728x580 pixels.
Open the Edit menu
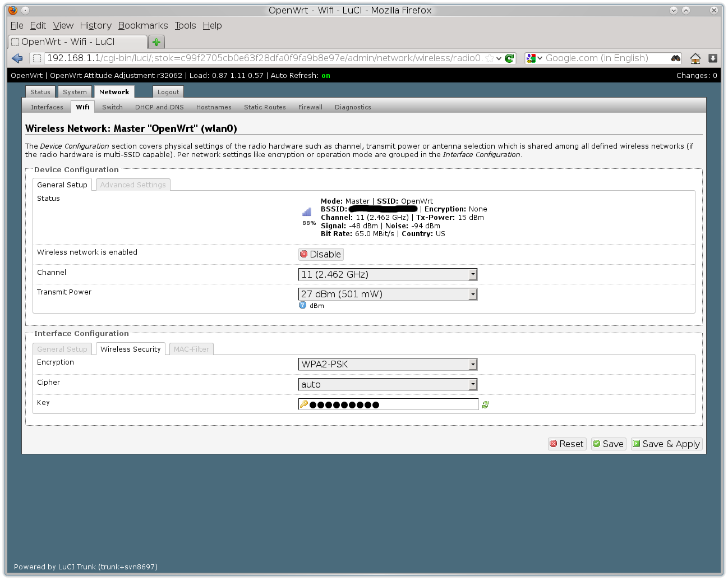point(38,25)
